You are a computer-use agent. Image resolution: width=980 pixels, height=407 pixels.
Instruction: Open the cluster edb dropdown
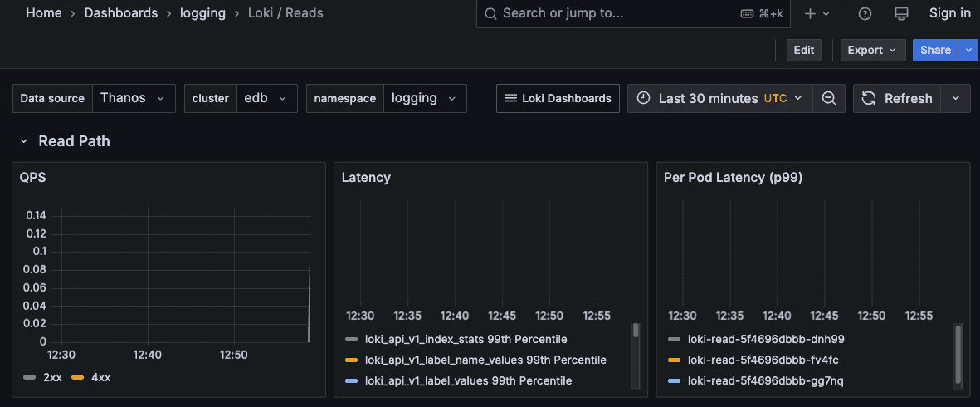coord(267,98)
